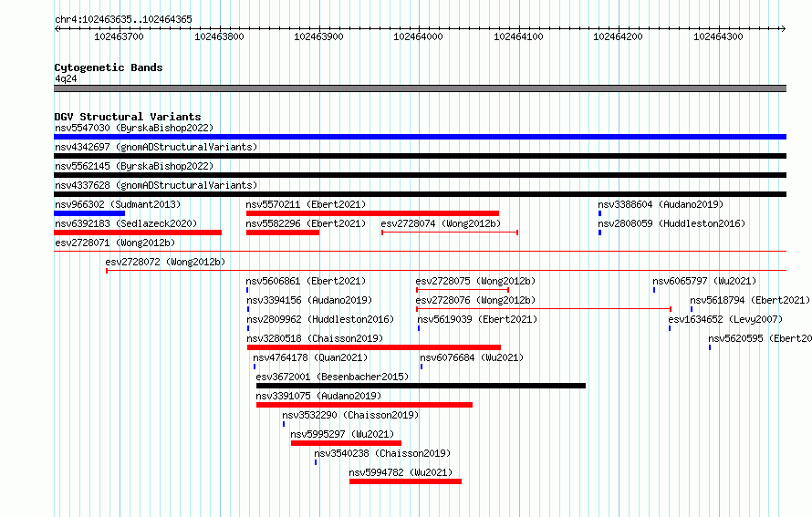Click first-row nsv5570211 (Ebert2021) label
This screenshot has height=517, width=812.
point(306,204)
